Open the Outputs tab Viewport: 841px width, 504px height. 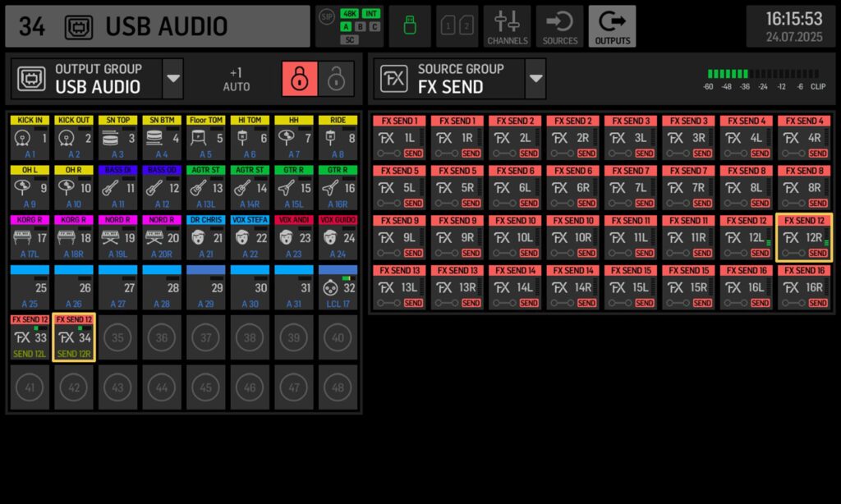click(x=612, y=26)
